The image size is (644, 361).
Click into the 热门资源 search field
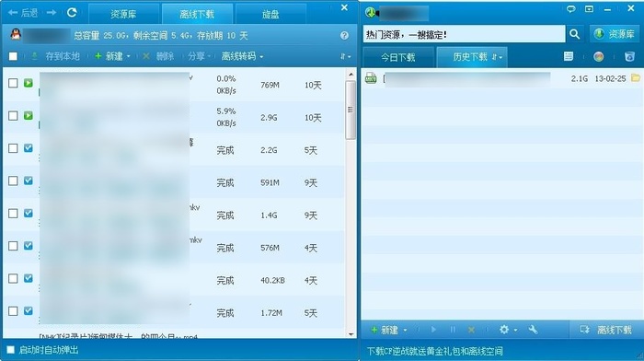click(x=464, y=34)
